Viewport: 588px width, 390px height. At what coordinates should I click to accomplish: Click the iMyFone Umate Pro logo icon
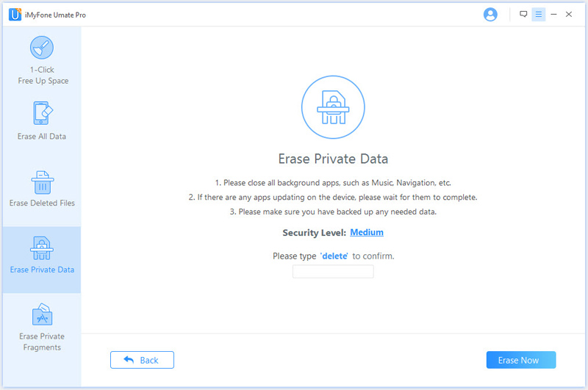(x=15, y=15)
